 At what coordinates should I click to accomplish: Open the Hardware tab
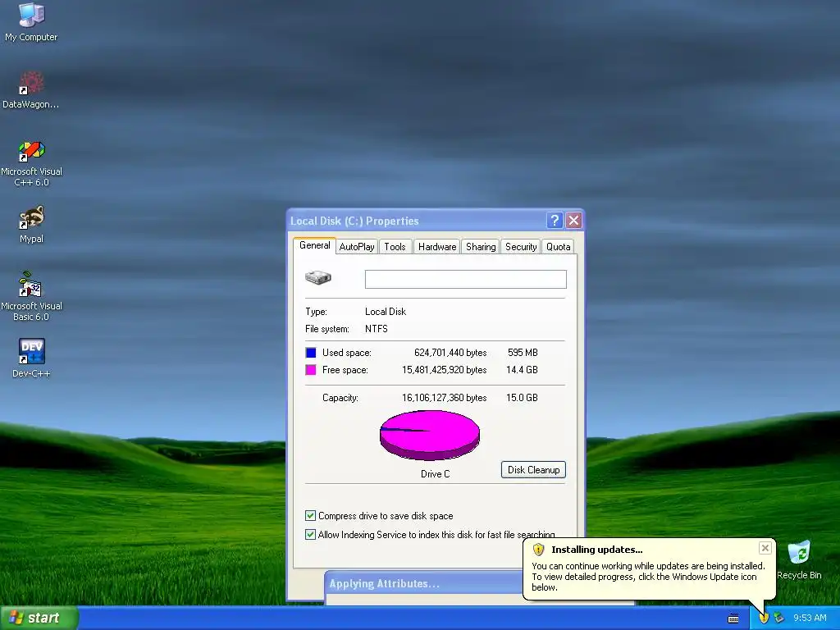tap(437, 246)
